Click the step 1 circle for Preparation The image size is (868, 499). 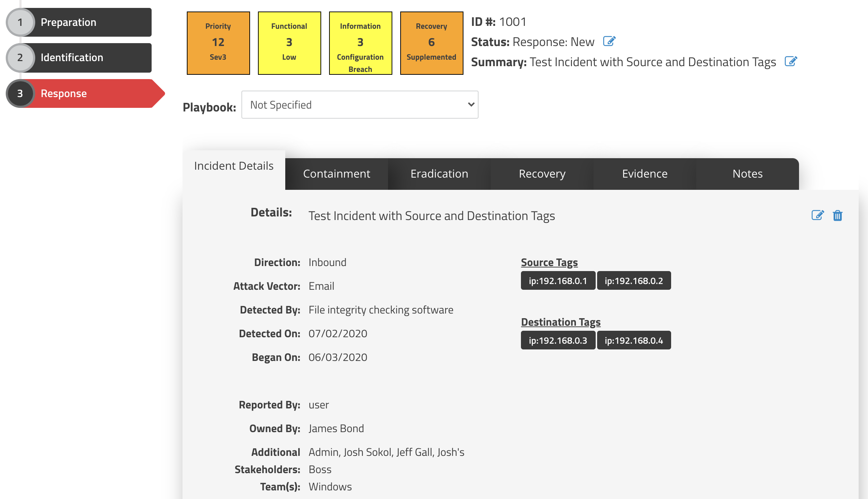[20, 22]
